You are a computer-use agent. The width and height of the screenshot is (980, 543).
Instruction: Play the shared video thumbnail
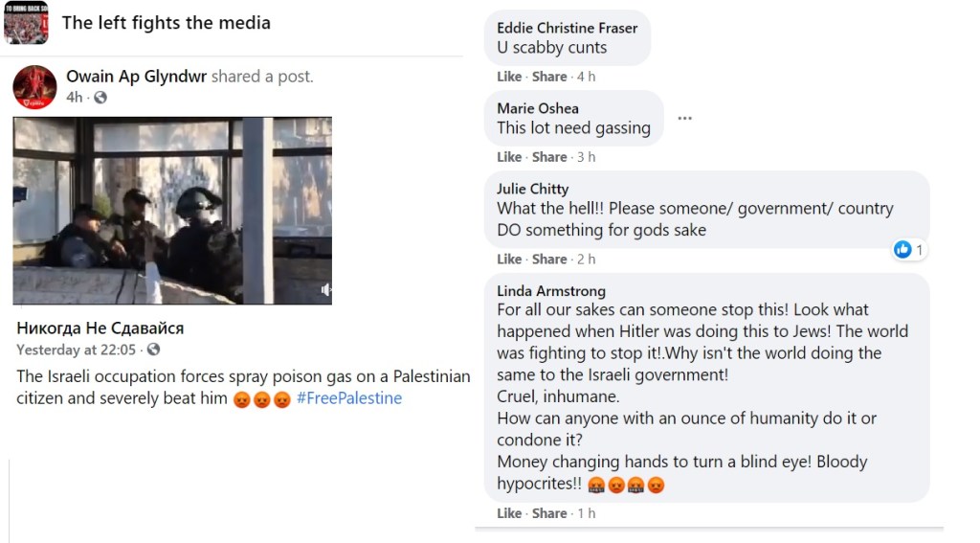coord(172,211)
